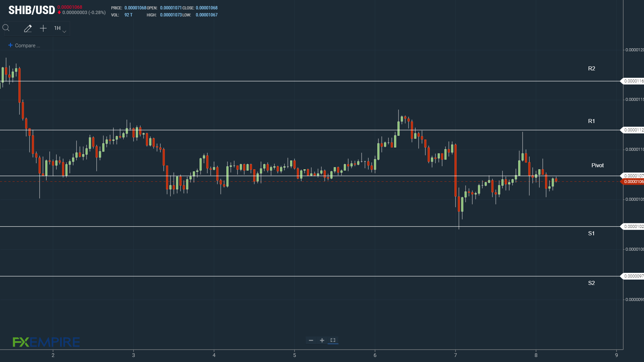The image size is (644, 362).
Task: Click the OPEN 0.00001071 value
Action: (x=171, y=8)
